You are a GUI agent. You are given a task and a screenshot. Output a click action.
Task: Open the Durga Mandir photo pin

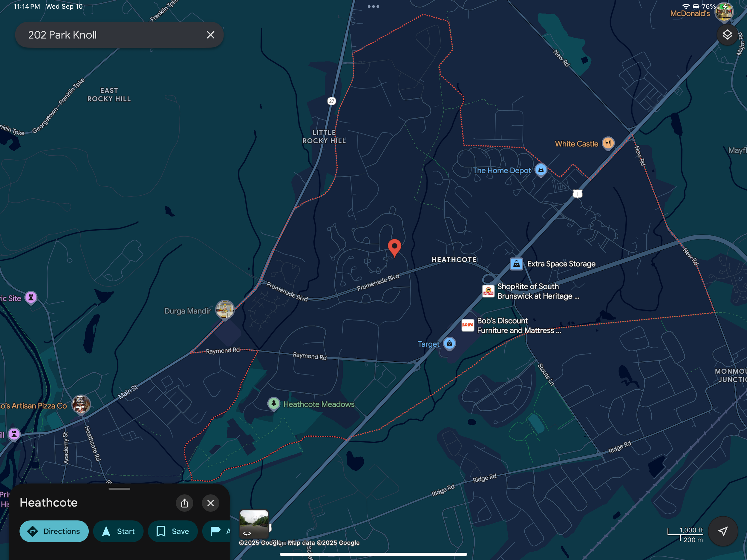(x=225, y=309)
